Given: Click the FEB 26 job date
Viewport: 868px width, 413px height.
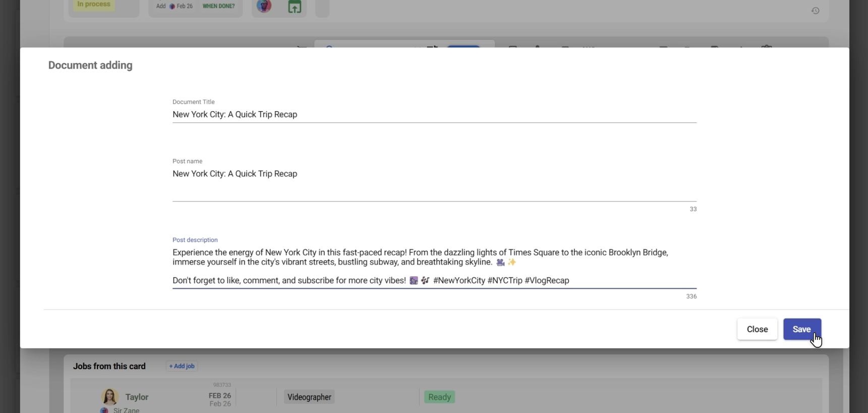Looking at the screenshot, I should click(220, 396).
